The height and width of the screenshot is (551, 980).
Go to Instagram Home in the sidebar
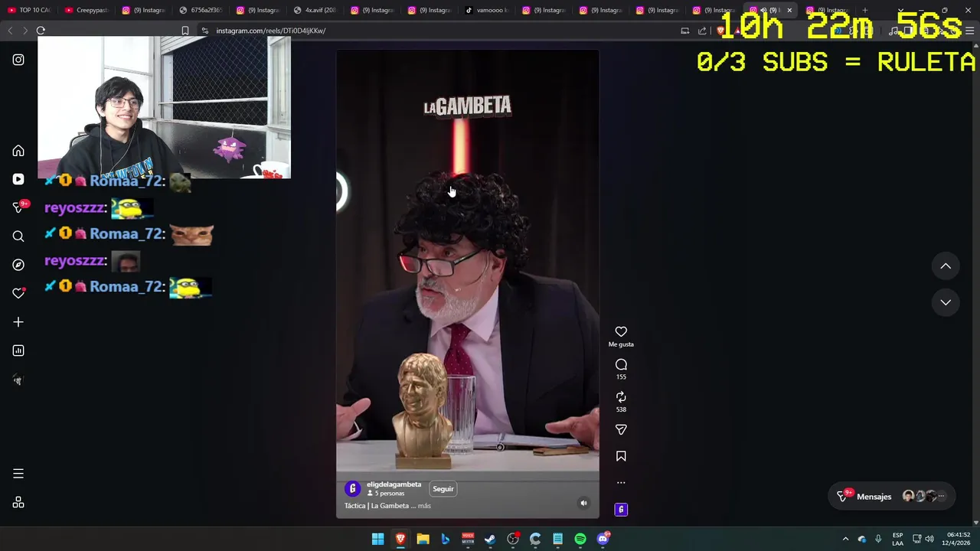tap(18, 151)
